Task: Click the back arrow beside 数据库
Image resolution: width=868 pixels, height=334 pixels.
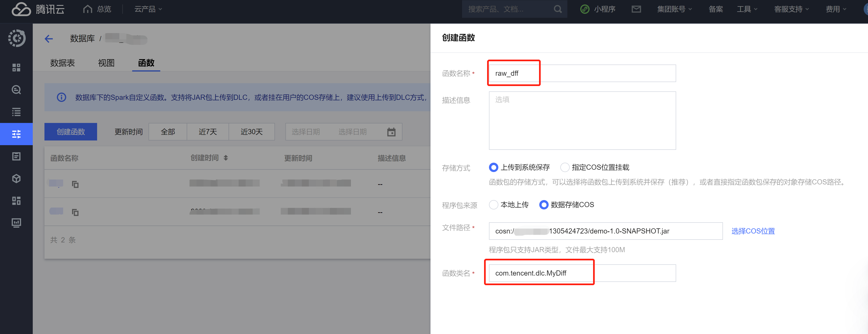Action: [49, 39]
